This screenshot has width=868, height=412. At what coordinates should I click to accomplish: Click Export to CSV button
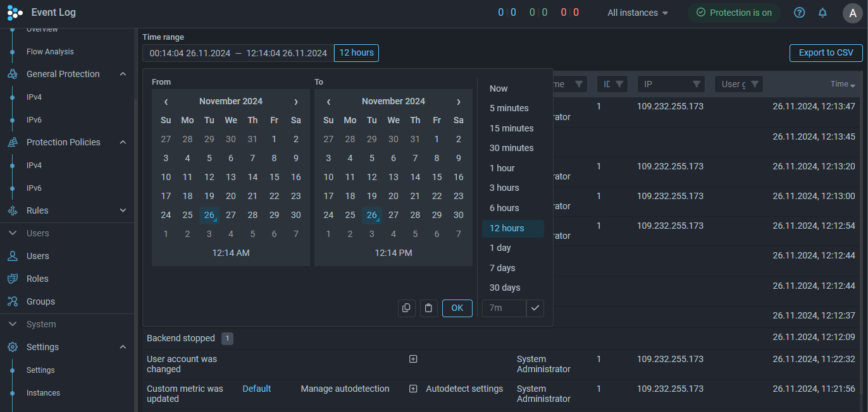click(x=826, y=53)
